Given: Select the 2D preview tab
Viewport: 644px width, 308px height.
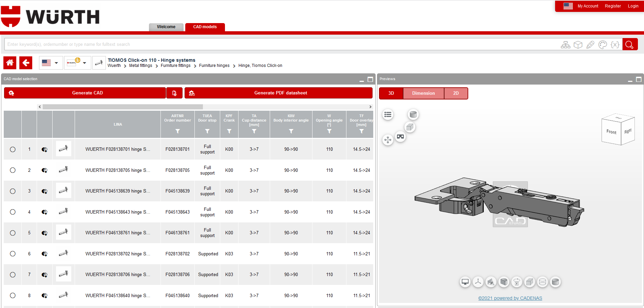Looking at the screenshot, I should [x=456, y=93].
